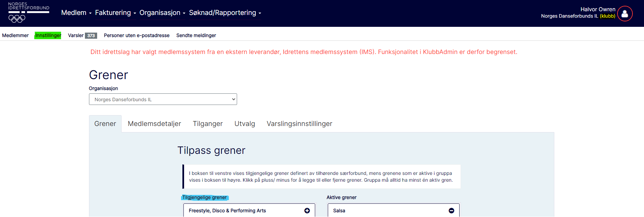Viewport: 644px width, 217px height.
Task: Open Personer uten e-postadresse
Action: tap(137, 35)
